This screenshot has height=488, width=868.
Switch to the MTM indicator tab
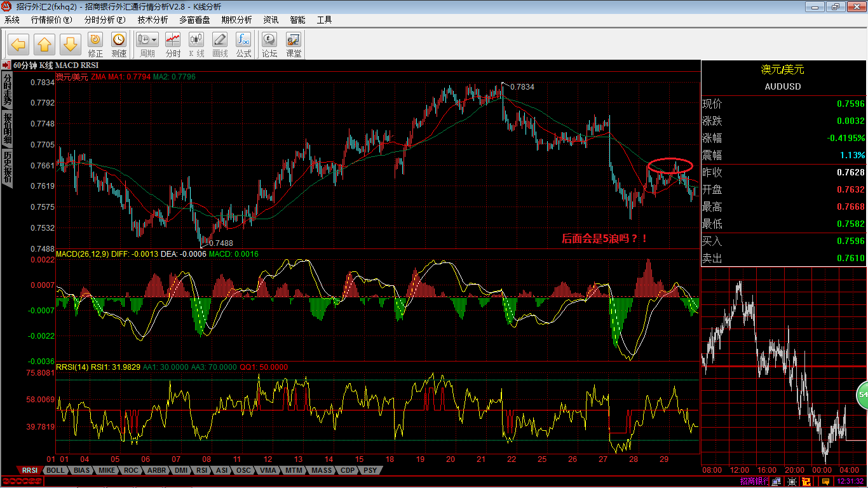(294, 470)
